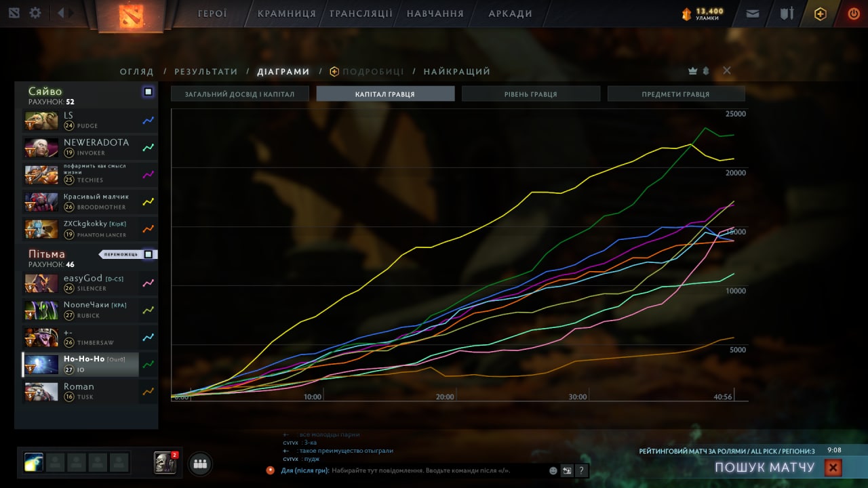Select the ДІАГРАМИ tab
The height and width of the screenshot is (488, 868).
point(283,71)
